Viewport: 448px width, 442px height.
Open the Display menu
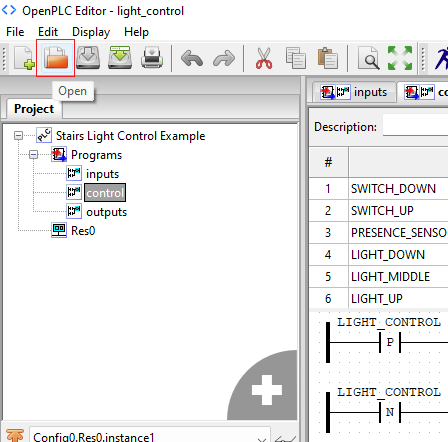tap(91, 32)
